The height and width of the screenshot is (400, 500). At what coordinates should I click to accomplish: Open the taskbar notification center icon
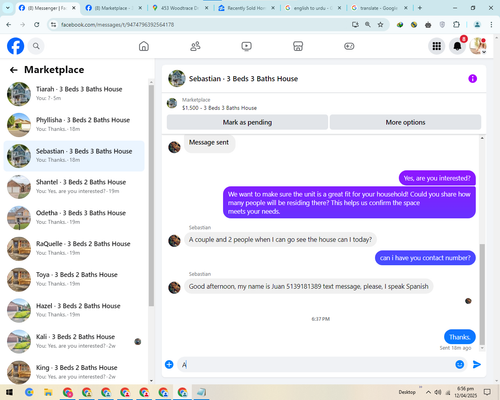click(487, 392)
